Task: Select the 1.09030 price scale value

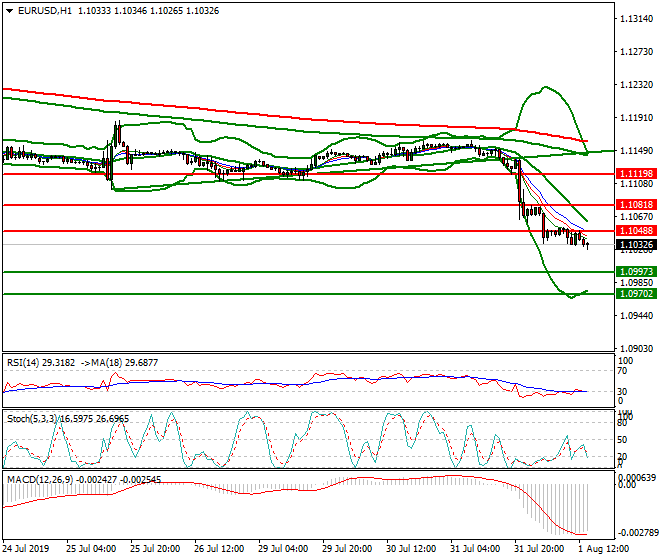Action: tap(636, 348)
